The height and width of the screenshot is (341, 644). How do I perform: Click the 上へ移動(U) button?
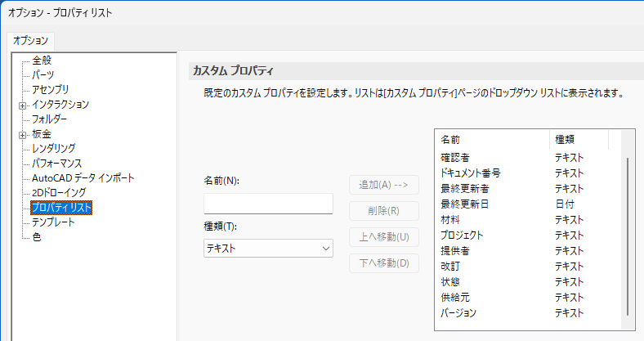click(x=384, y=237)
